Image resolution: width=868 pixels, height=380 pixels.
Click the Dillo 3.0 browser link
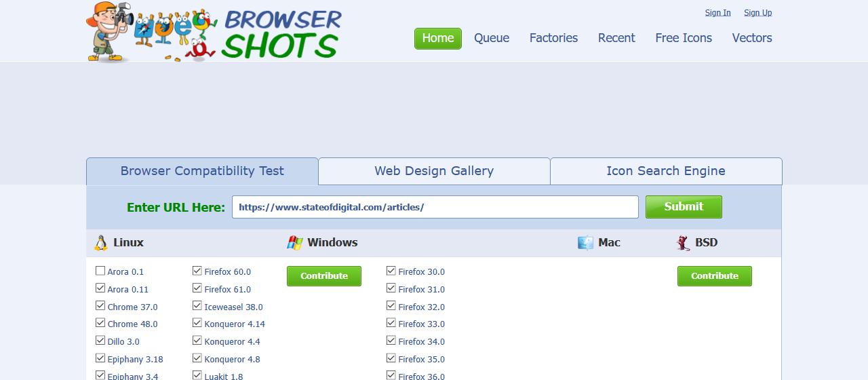[x=123, y=342]
